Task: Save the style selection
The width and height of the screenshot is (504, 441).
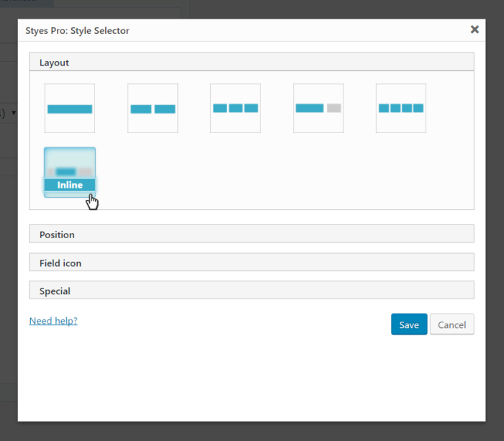Action: (409, 324)
